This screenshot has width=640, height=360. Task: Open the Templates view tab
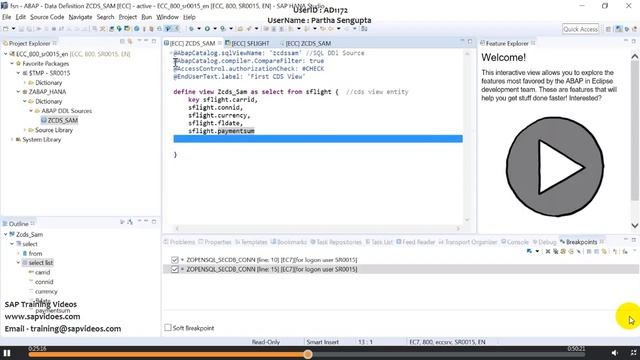251,242
